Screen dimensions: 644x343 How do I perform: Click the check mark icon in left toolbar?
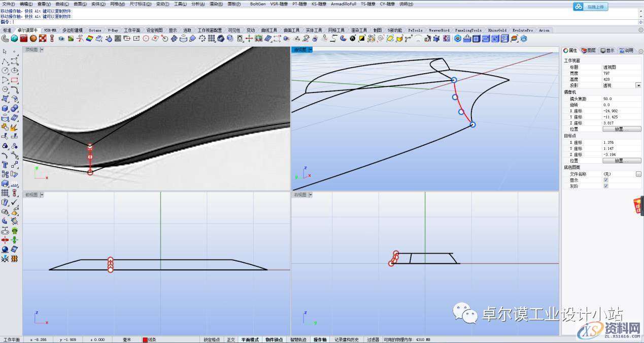[15, 202]
